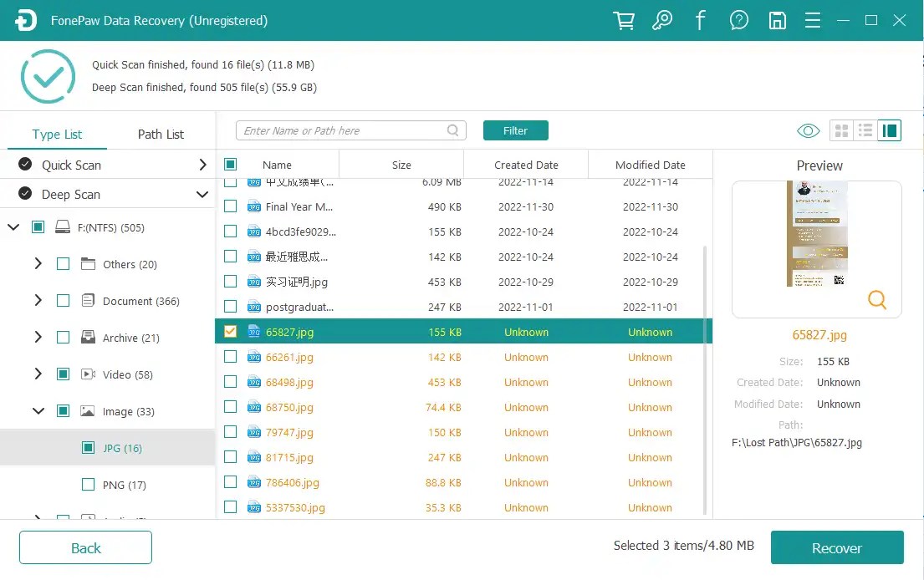Screen dimensions: 924x580
Task: Sort by the Size column header
Action: pyautogui.click(x=401, y=165)
